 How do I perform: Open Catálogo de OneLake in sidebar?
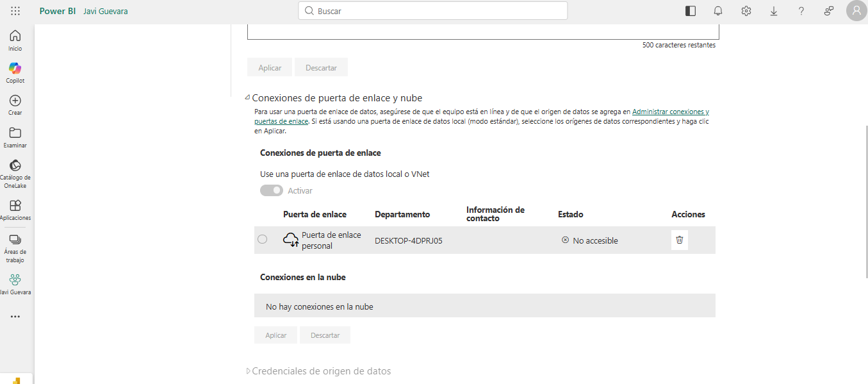tap(15, 173)
